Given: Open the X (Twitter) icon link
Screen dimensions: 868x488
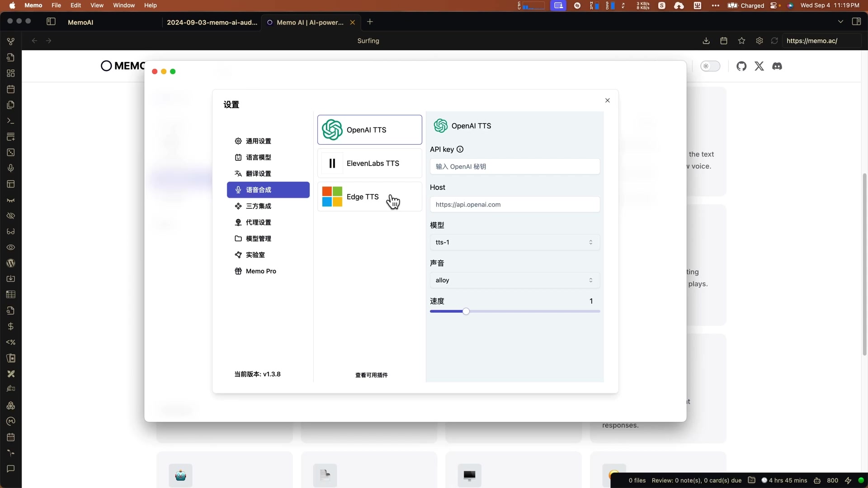Looking at the screenshot, I should 759,66.
